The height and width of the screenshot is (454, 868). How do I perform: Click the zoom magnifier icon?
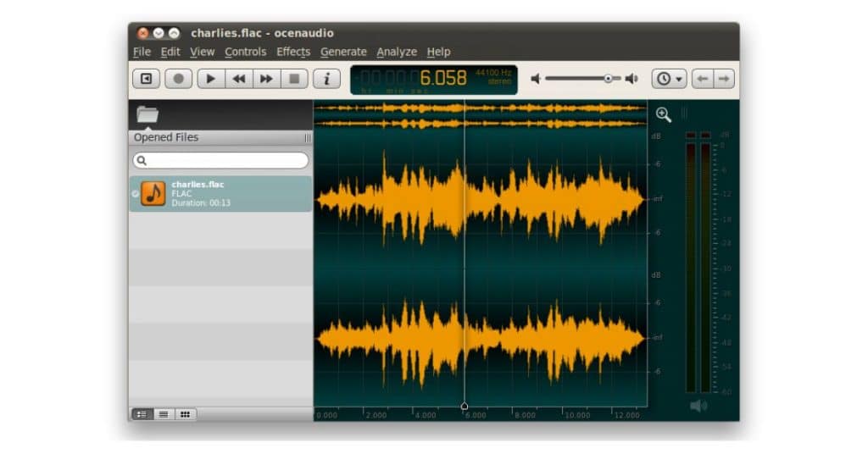click(x=664, y=114)
